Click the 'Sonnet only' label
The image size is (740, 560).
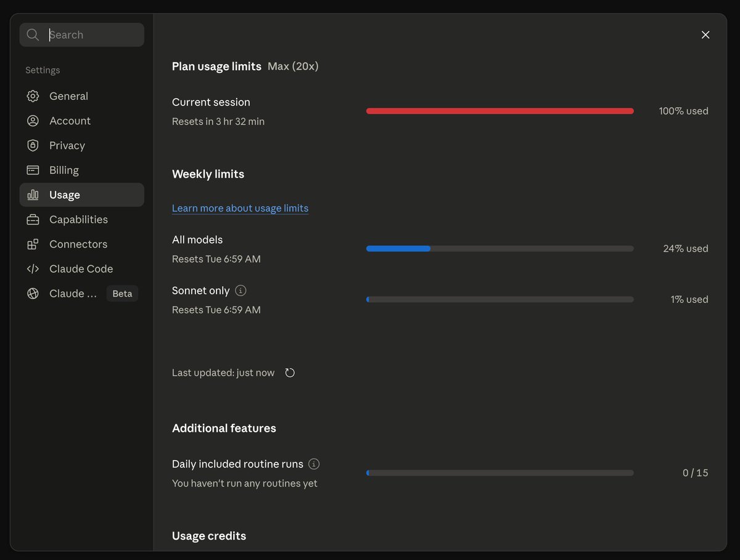tap(200, 290)
